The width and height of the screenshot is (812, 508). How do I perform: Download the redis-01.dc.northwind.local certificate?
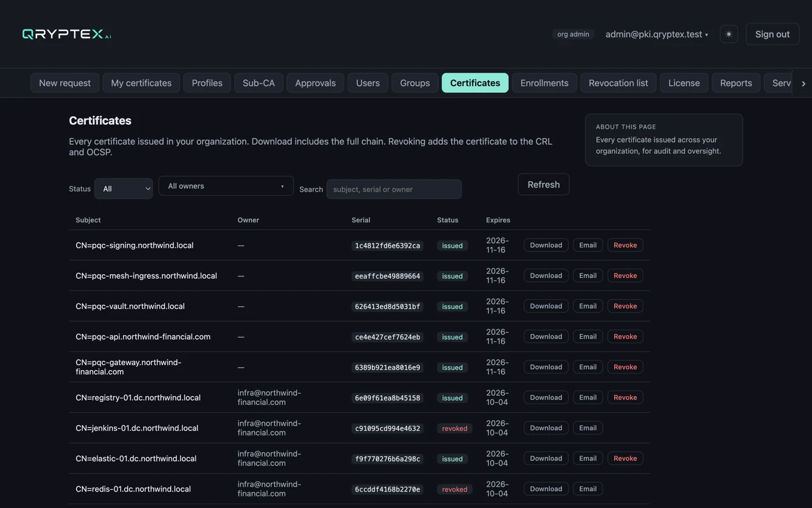(x=546, y=489)
